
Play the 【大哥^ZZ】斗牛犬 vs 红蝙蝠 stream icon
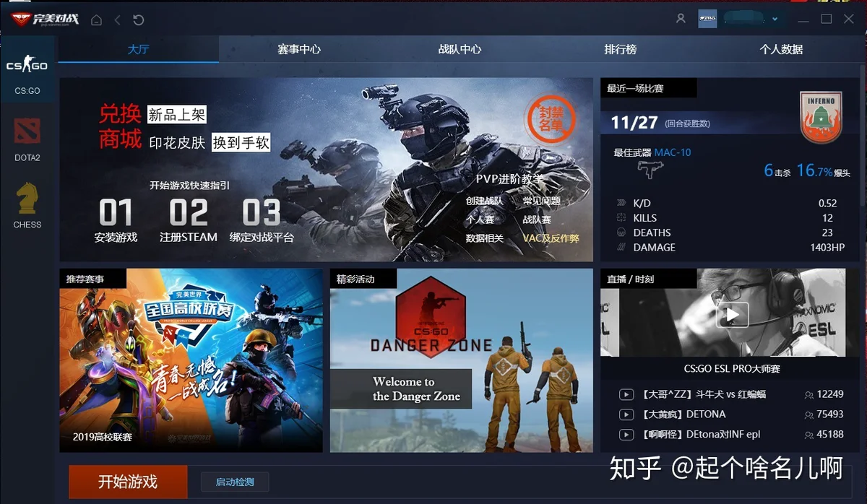(x=626, y=394)
